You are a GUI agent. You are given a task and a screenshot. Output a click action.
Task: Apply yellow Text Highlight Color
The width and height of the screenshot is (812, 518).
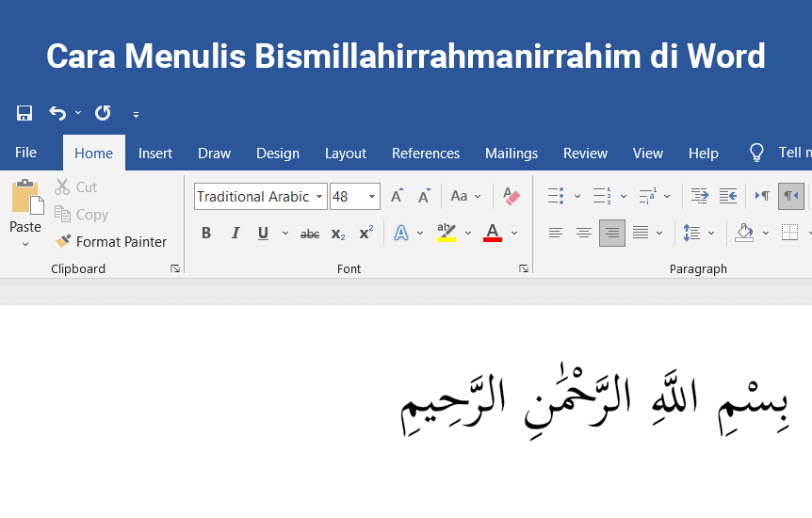point(447,234)
